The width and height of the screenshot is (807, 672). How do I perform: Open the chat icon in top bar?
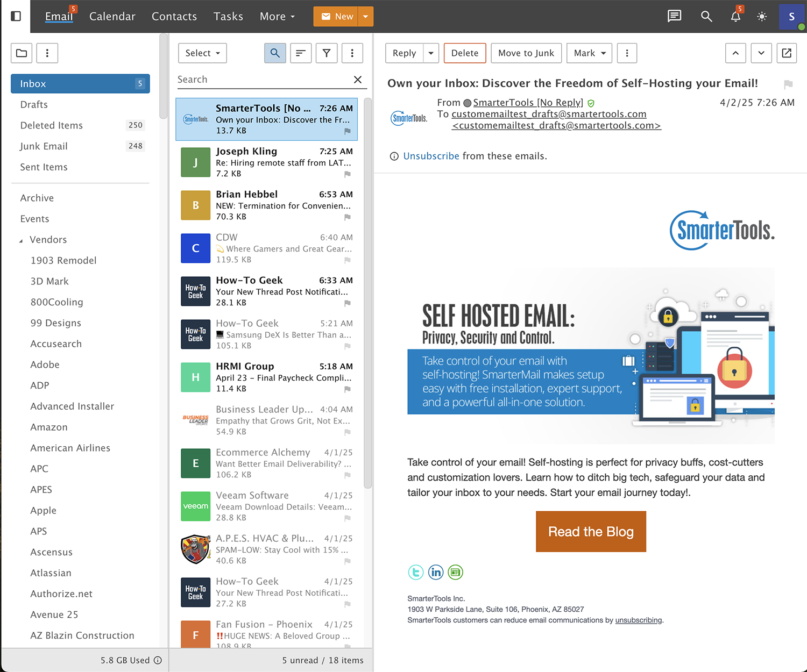pos(674,16)
